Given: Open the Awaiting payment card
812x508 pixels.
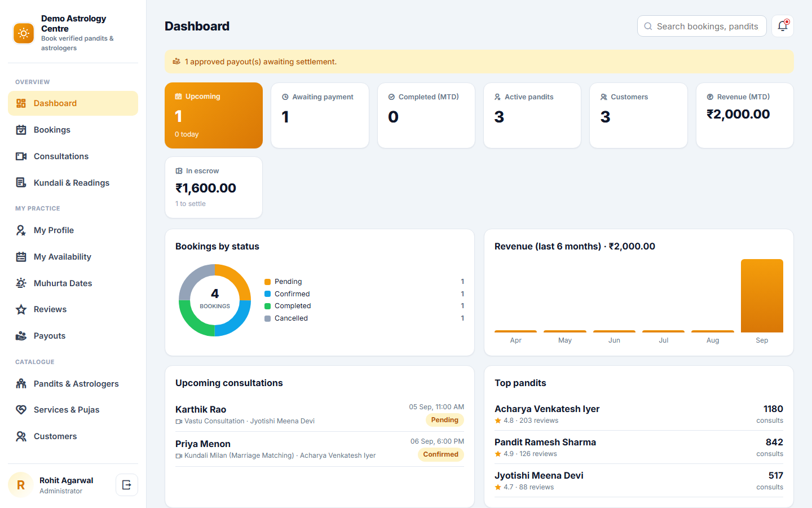Looking at the screenshot, I should point(320,116).
